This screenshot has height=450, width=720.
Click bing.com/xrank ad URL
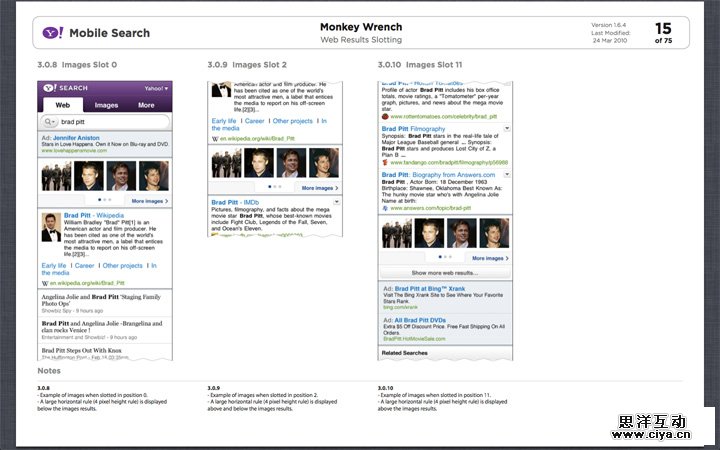point(400,307)
